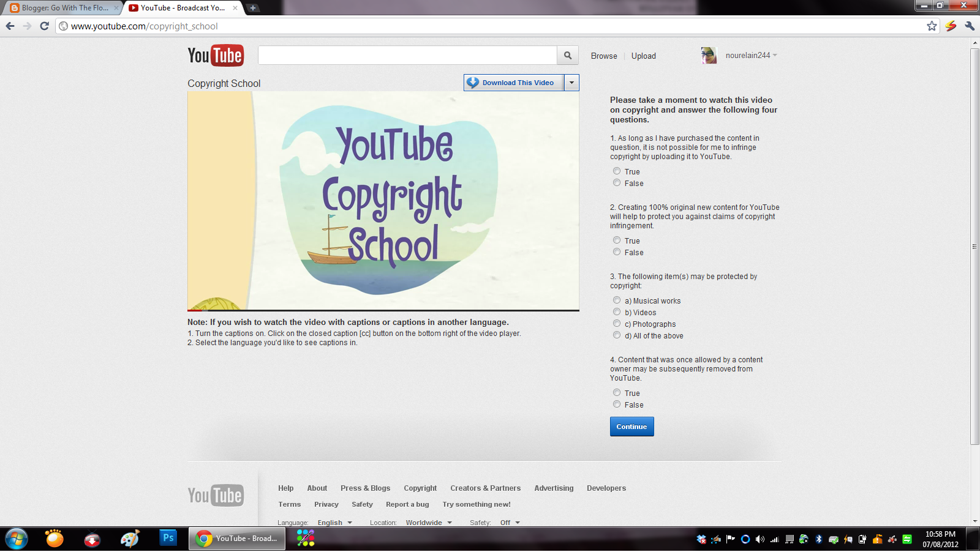Go back using the browser back arrow

pyautogui.click(x=10, y=26)
